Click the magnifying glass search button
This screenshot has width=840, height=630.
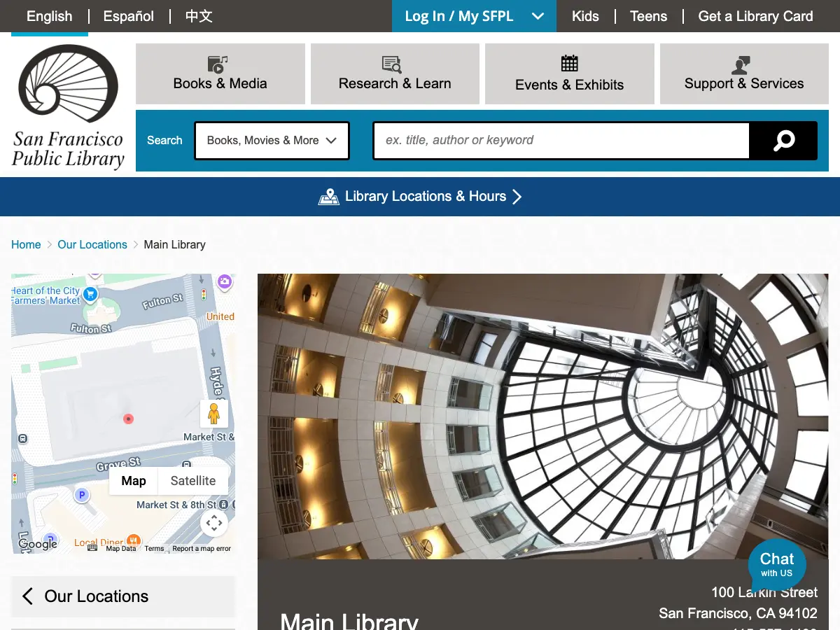click(783, 141)
